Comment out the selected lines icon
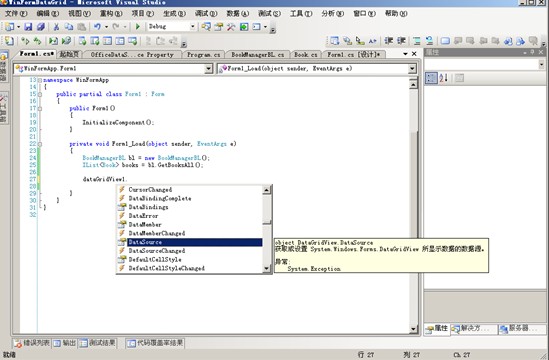 point(417,41)
